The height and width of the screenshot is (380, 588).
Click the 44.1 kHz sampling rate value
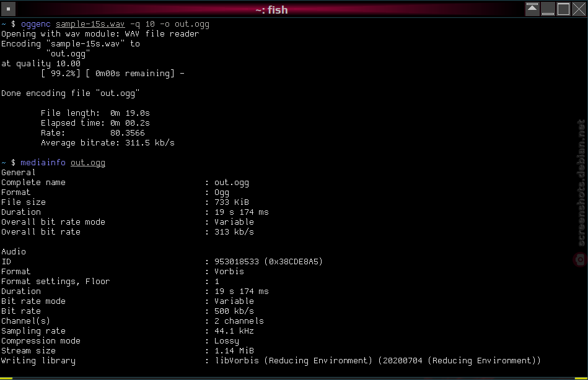pyautogui.click(x=234, y=331)
